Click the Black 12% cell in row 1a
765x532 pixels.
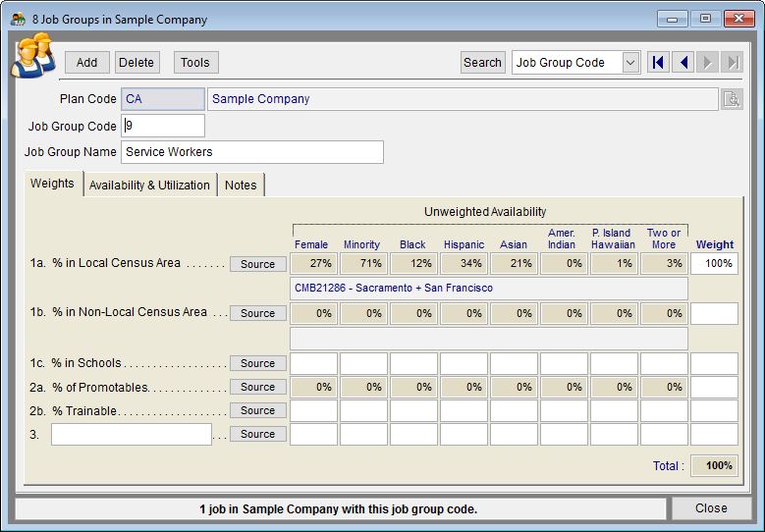pyautogui.click(x=413, y=264)
